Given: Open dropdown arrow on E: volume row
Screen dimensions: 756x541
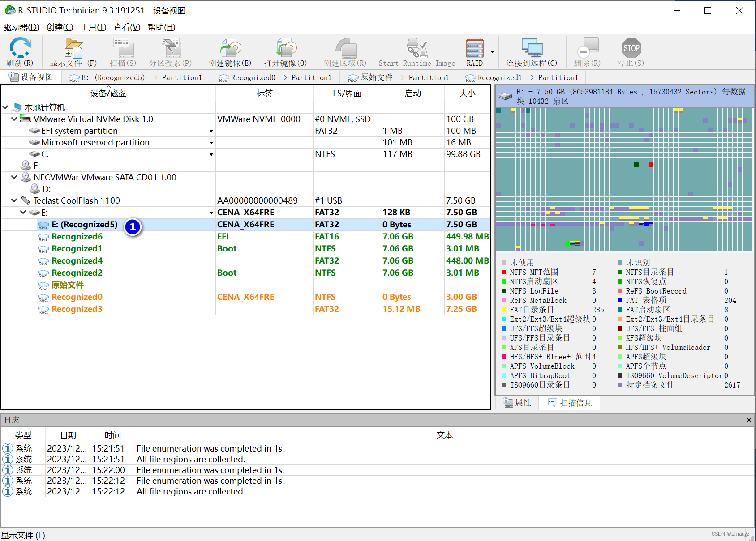Looking at the screenshot, I should click(x=211, y=213).
